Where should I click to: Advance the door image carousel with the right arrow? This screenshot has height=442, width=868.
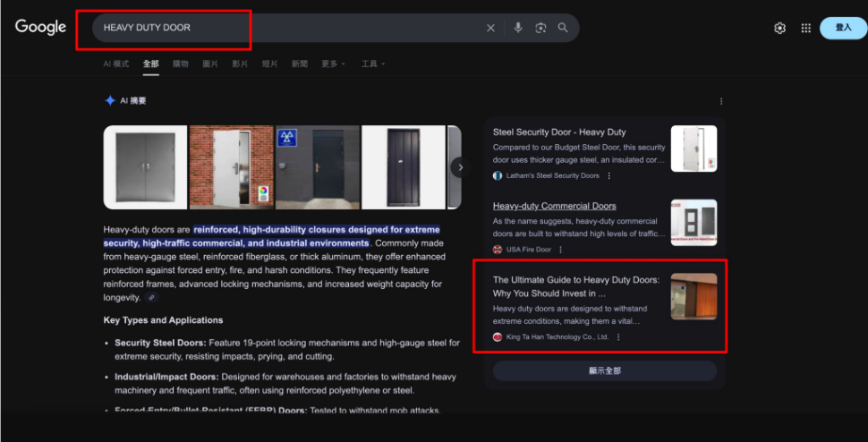461,166
